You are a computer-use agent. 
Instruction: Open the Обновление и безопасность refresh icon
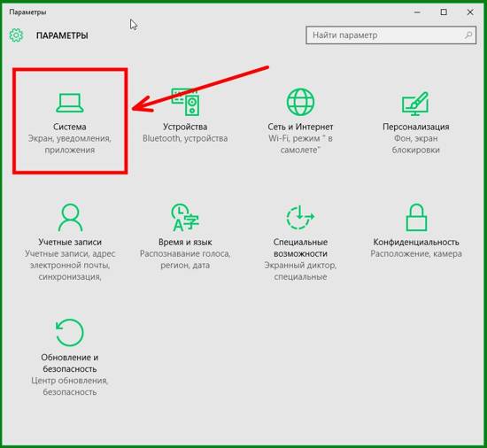click(70, 333)
